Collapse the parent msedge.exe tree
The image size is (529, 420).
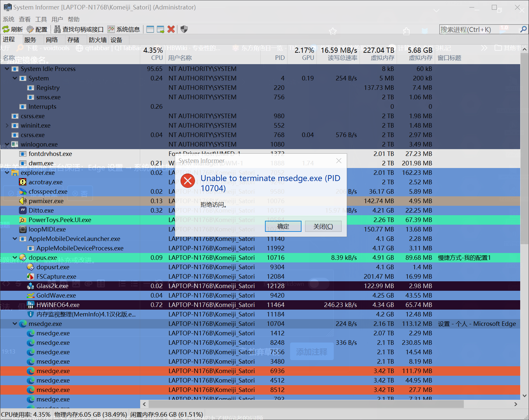point(15,324)
